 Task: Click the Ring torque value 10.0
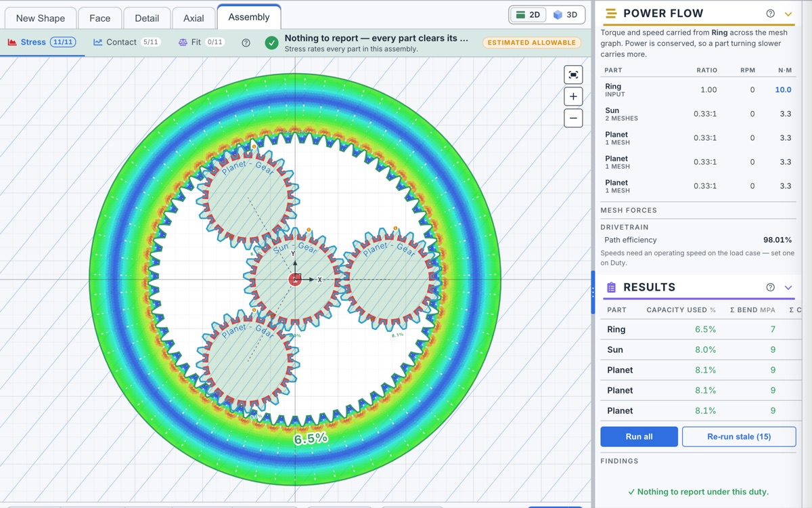(x=783, y=90)
